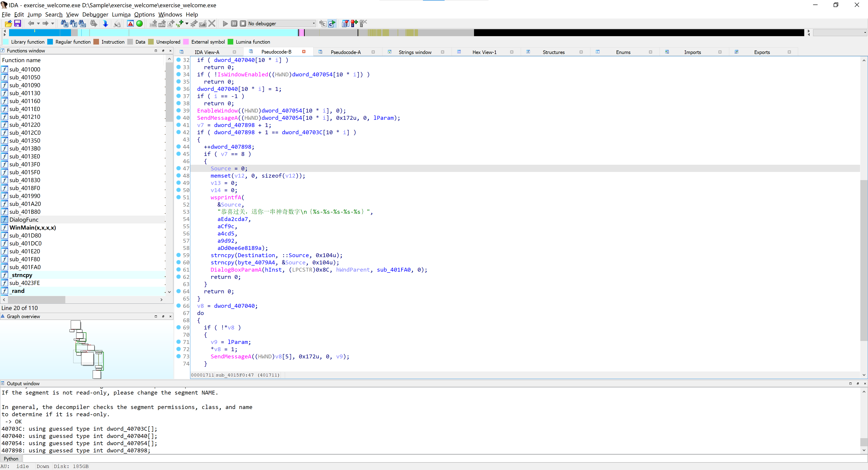The width and height of the screenshot is (868, 470).
Task: Close the Pseudocode-B tab
Action: 304,52
